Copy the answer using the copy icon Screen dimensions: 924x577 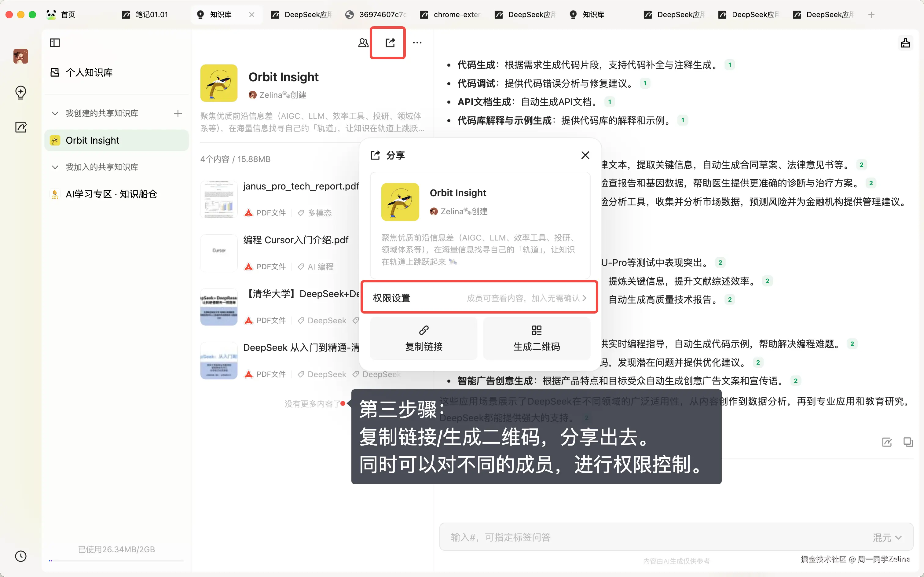(908, 442)
